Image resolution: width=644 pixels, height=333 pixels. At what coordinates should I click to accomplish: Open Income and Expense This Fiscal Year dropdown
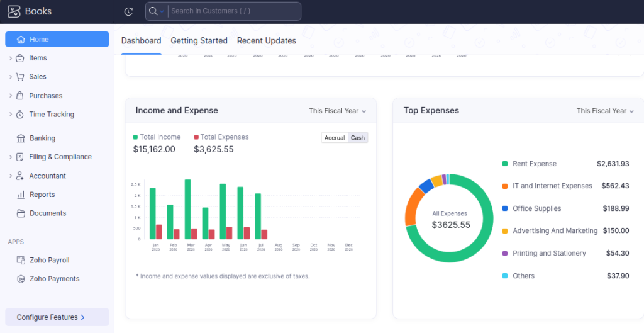[x=338, y=111]
